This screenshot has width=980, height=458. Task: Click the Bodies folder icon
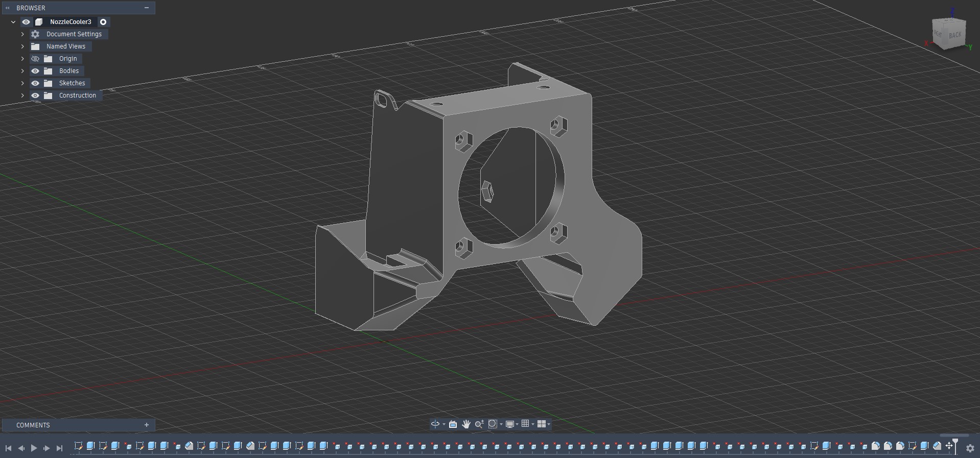(48, 71)
